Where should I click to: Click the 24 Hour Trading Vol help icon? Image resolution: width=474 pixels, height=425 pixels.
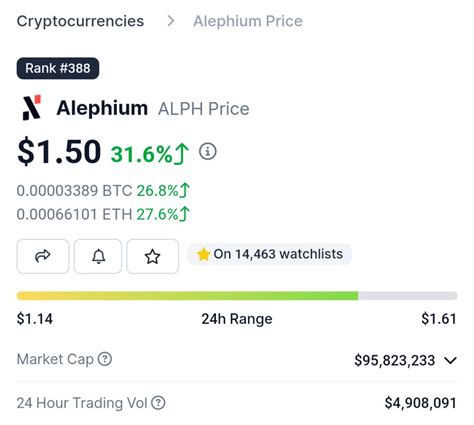pos(158,403)
